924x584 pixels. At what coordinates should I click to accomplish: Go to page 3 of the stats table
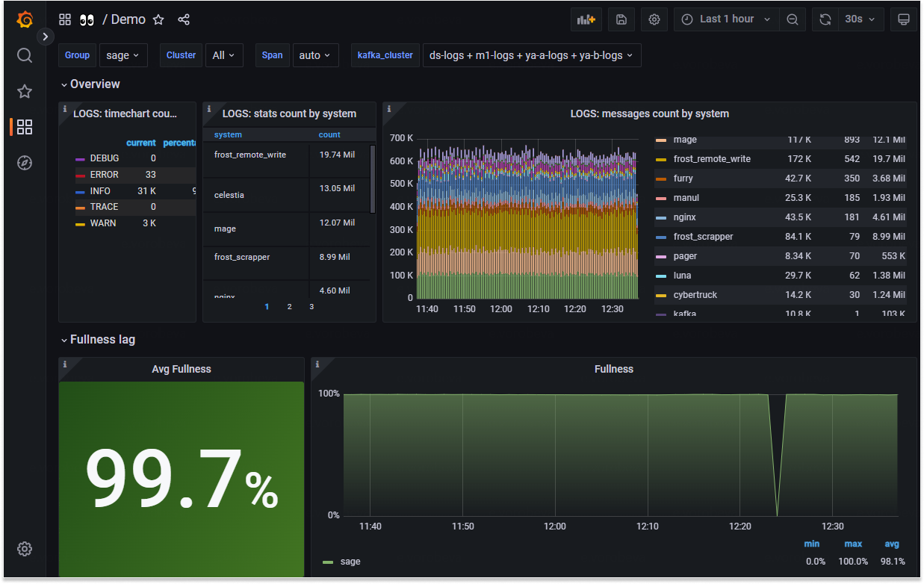click(x=311, y=307)
